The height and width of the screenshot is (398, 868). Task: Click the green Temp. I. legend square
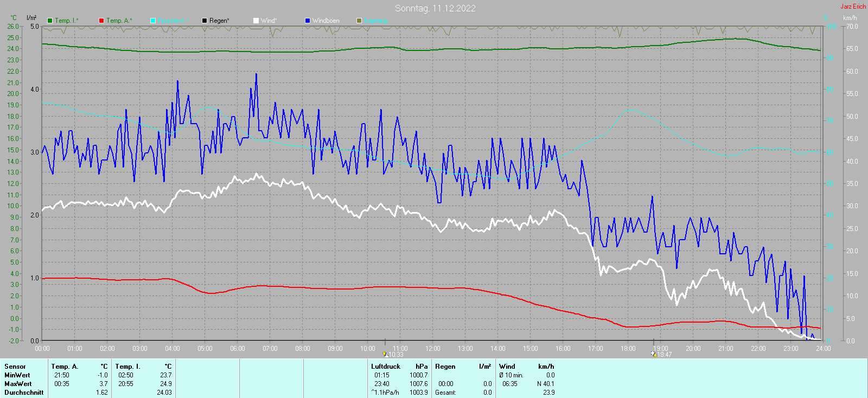pyautogui.click(x=50, y=21)
